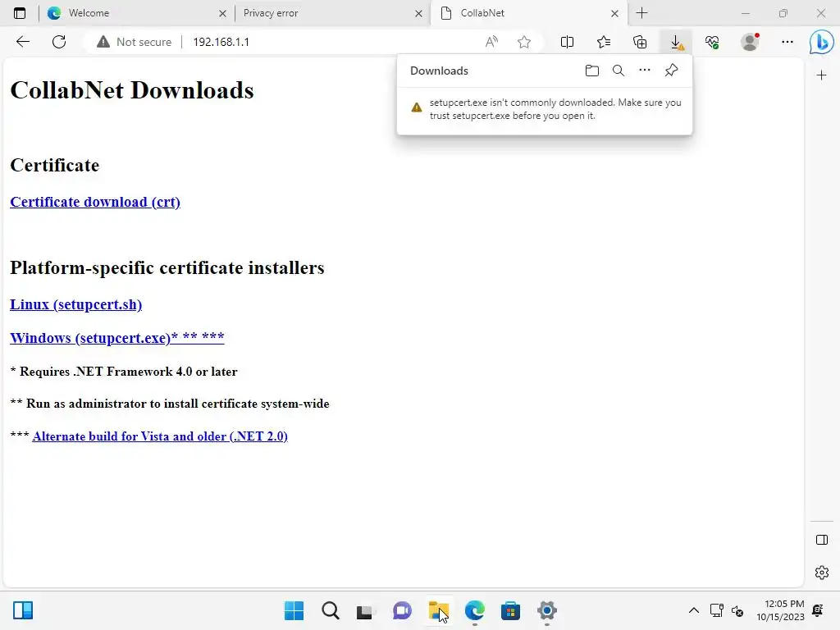Open the muted volume tray icon

[737, 610]
